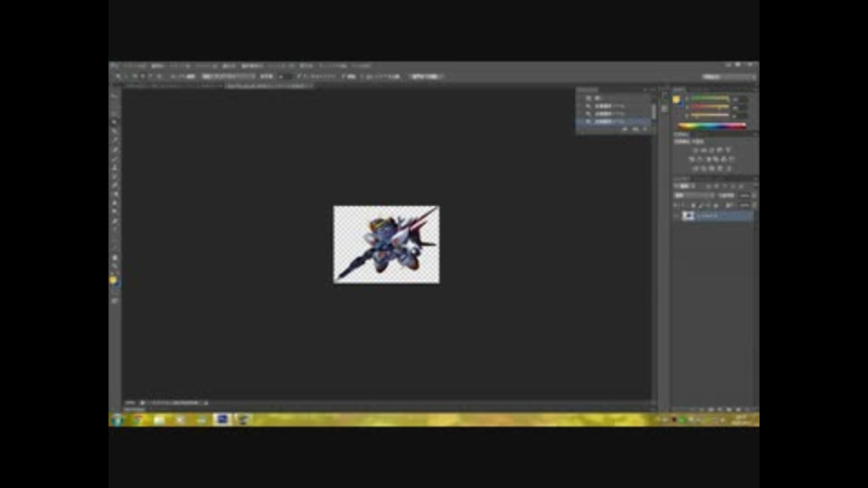Image resolution: width=868 pixels, height=488 pixels.
Task: Select the Clone Stamp tool in the toolbox
Action: pos(115,167)
